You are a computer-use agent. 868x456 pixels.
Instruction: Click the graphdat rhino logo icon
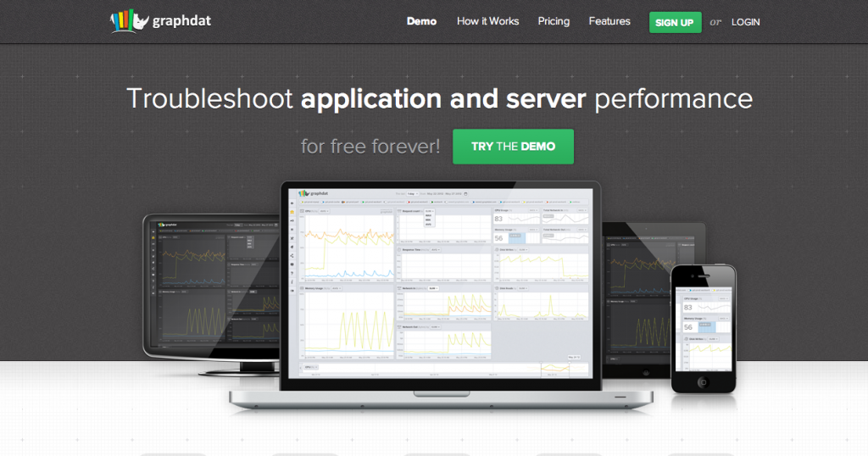coord(130,21)
